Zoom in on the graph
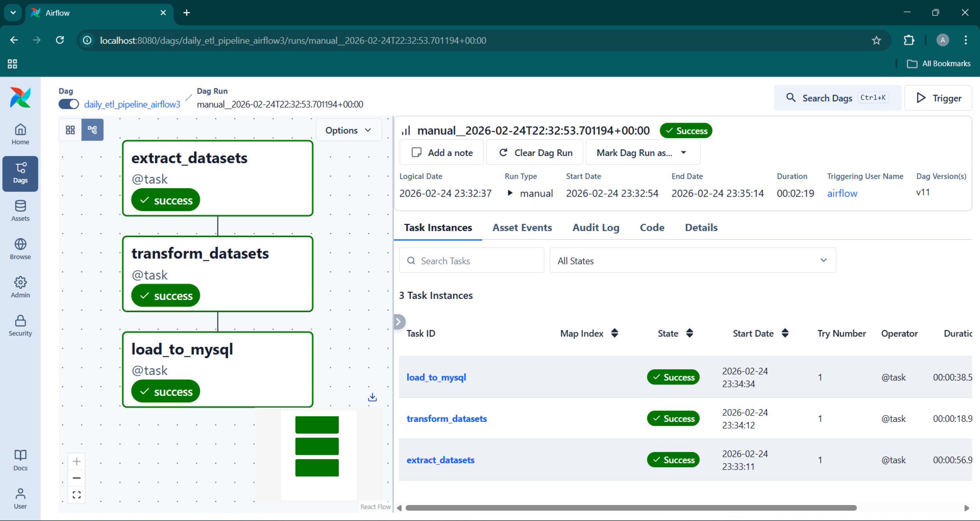The width and height of the screenshot is (980, 521). 77,461
